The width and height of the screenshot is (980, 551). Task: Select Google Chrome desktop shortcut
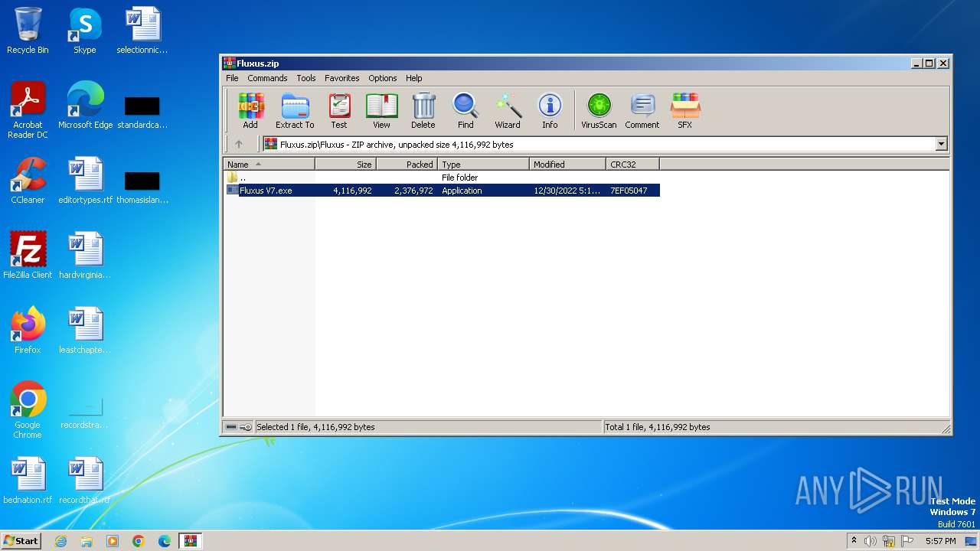click(x=28, y=410)
